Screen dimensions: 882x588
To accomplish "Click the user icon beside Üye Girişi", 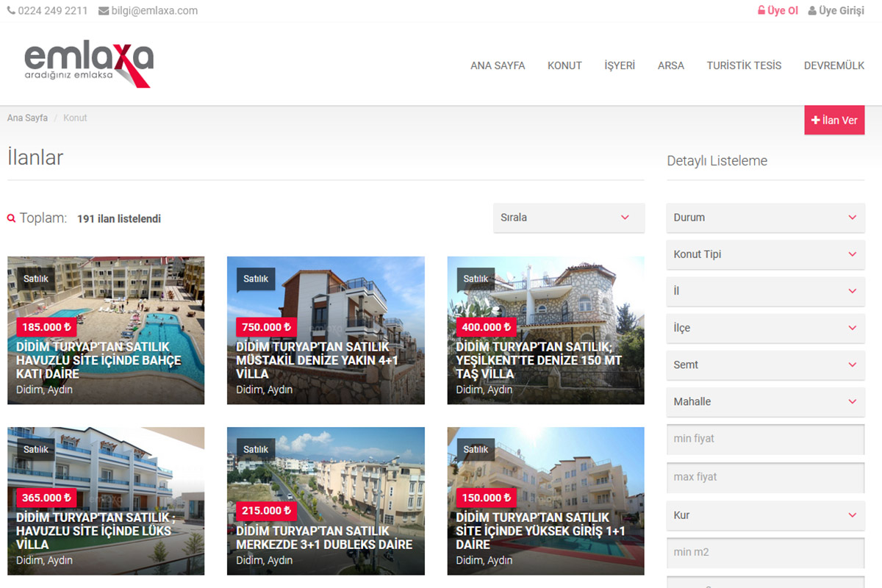I will pyautogui.click(x=812, y=11).
